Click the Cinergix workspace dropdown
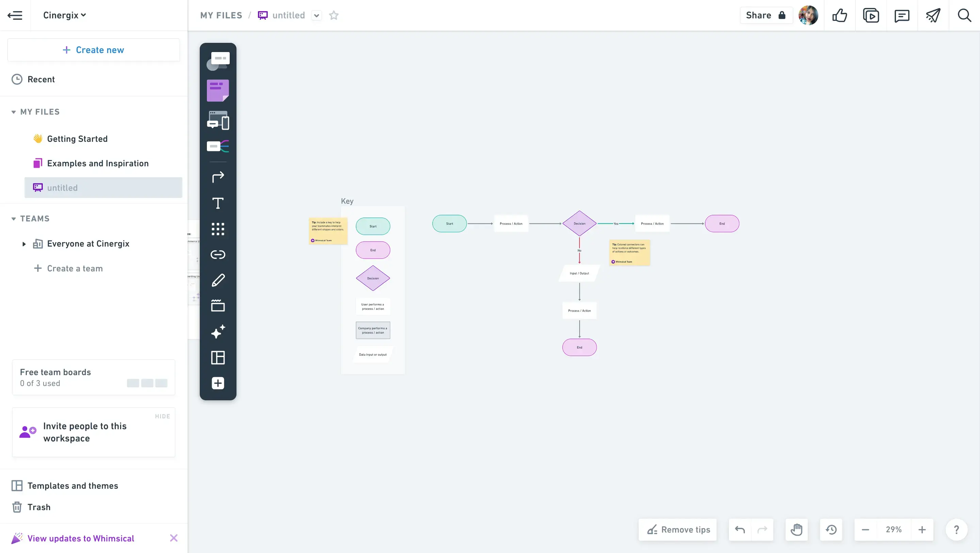980x553 pixels. click(x=65, y=15)
